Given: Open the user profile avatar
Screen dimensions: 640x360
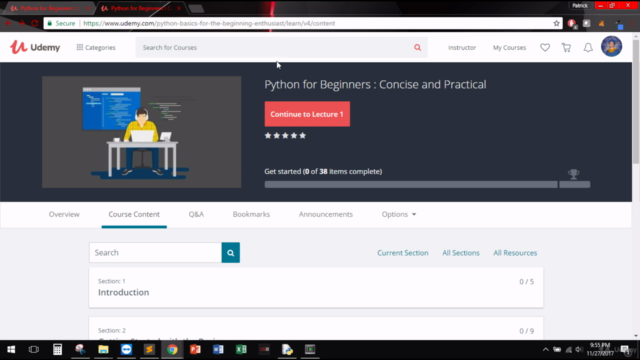Looking at the screenshot, I should click(x=611, y=46).
